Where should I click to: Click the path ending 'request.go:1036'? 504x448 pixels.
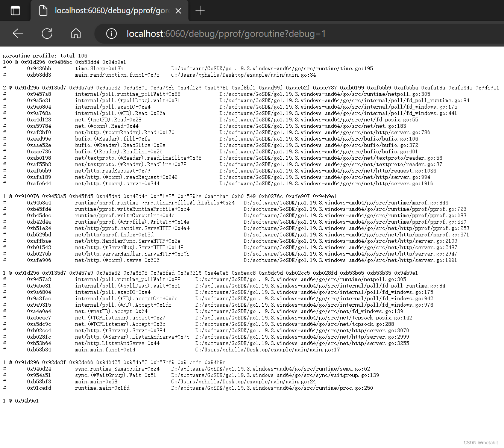click(x=328, y=171)
